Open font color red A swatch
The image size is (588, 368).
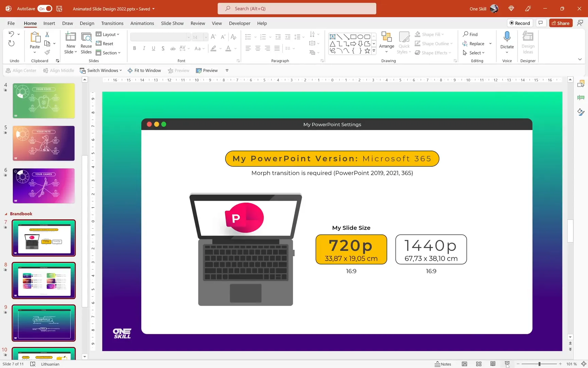point(228,48)
